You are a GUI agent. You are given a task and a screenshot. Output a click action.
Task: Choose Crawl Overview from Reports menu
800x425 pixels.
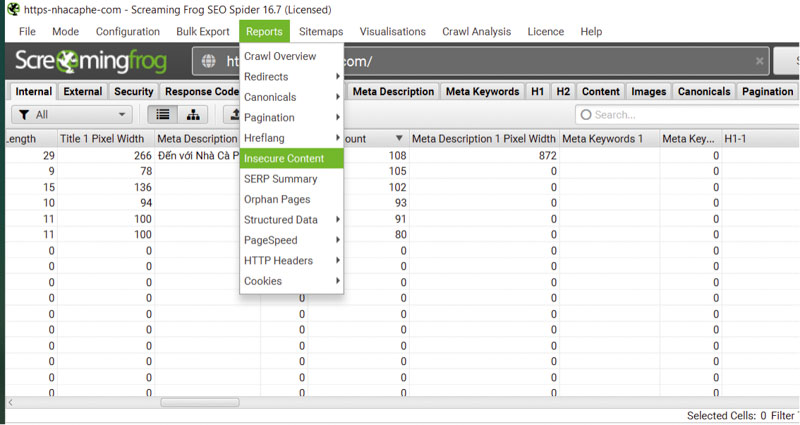pyautogui.click(x=280, y=57)
